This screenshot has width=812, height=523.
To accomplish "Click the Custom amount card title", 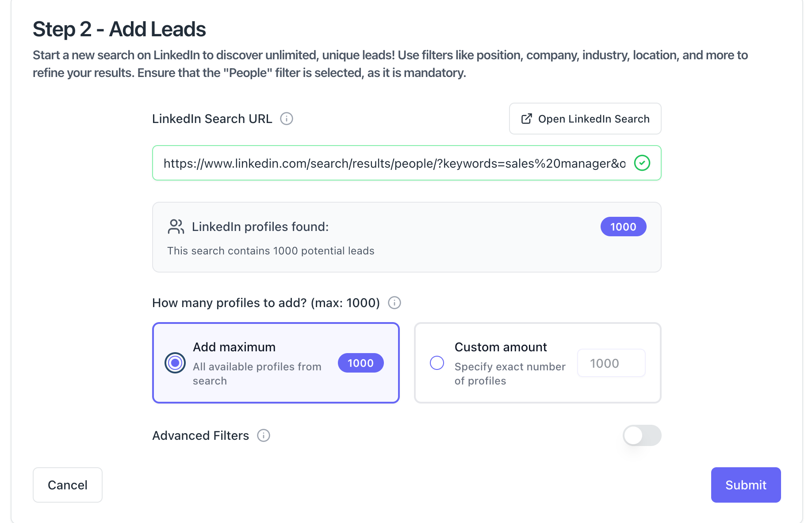I will pyautogui.click(x=501, y=347).
